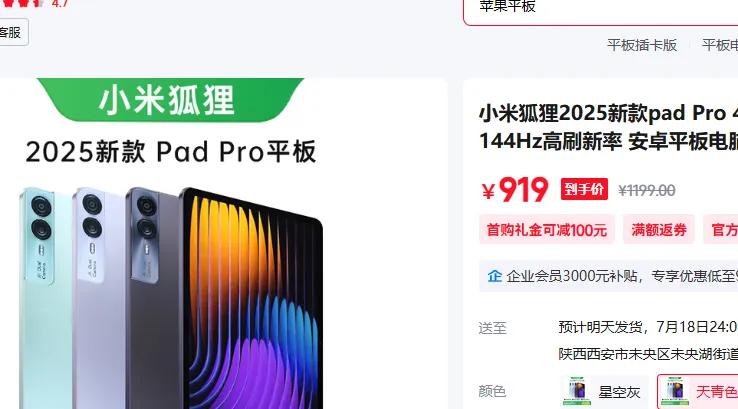Click the 客服 customer service button

click(10, 32)
